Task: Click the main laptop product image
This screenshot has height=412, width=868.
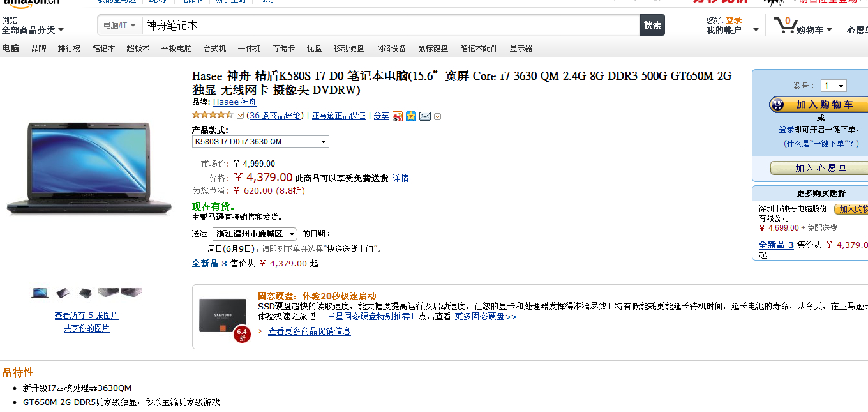Action: (x=89, y=169)
